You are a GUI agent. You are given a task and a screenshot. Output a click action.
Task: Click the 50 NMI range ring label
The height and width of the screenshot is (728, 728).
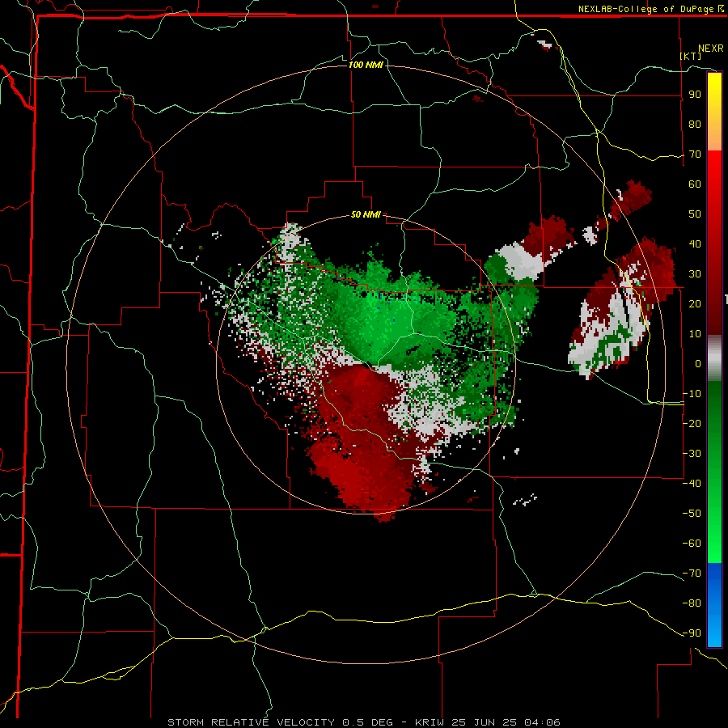[366, 214]
